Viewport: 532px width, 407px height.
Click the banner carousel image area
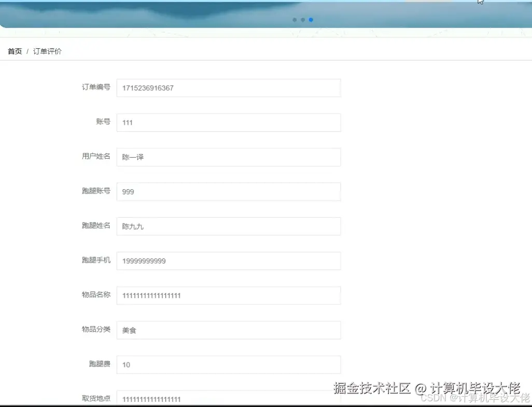point(207,16)
